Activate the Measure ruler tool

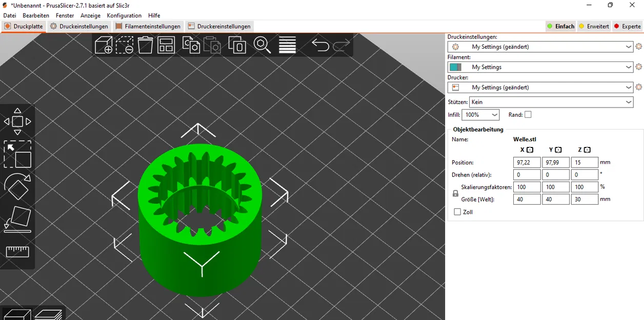tap(17, 252)
